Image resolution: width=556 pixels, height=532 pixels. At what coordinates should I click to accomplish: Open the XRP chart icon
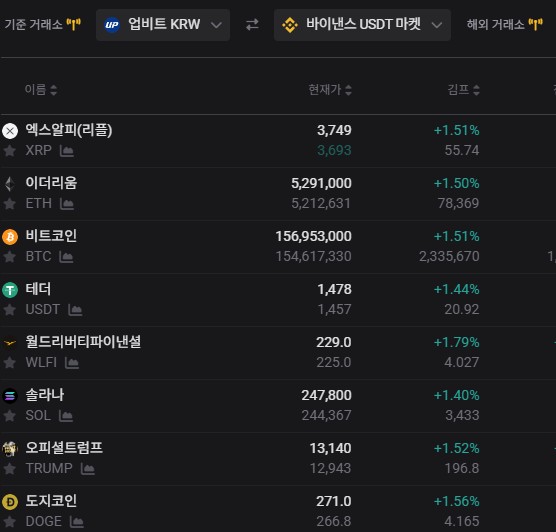(67, 151)
